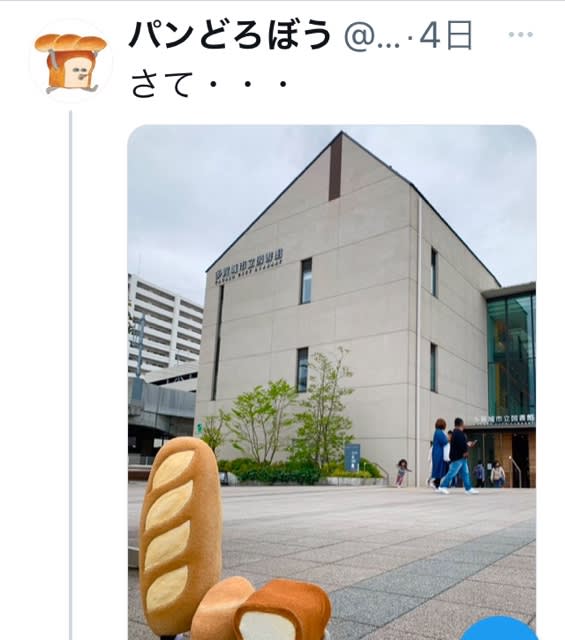565x640 pixels.
Task: Open the three-dot more options menu
Action: 521,35
